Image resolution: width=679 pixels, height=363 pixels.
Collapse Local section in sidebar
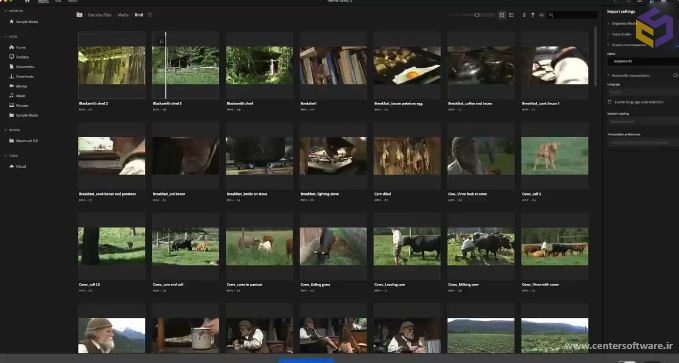pyautogui.click(x=6, y=37)
